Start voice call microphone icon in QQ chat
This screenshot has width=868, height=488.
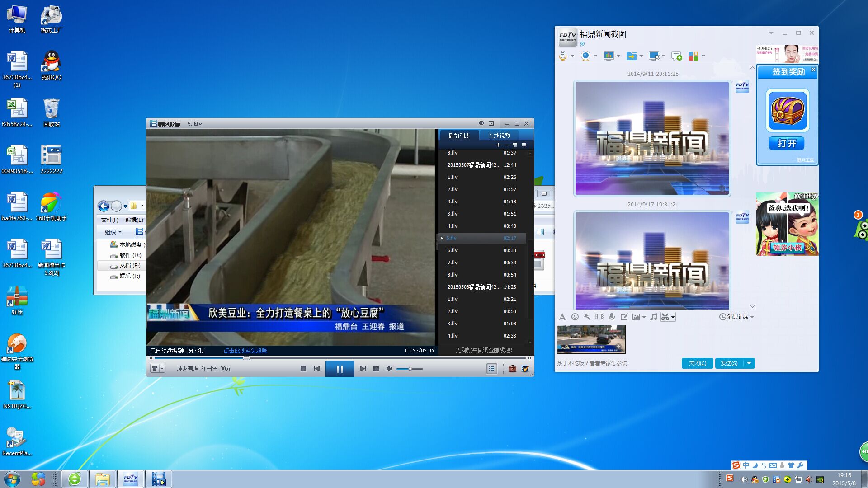click(563, 56)
